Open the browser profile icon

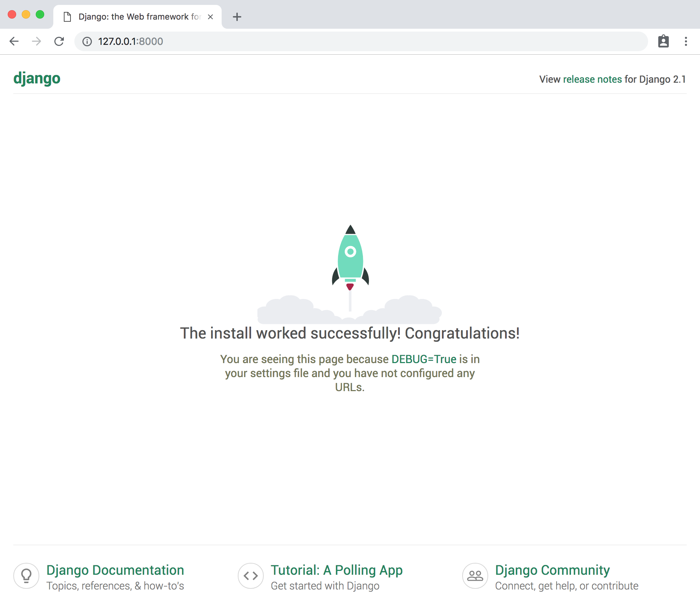[663, 41]
